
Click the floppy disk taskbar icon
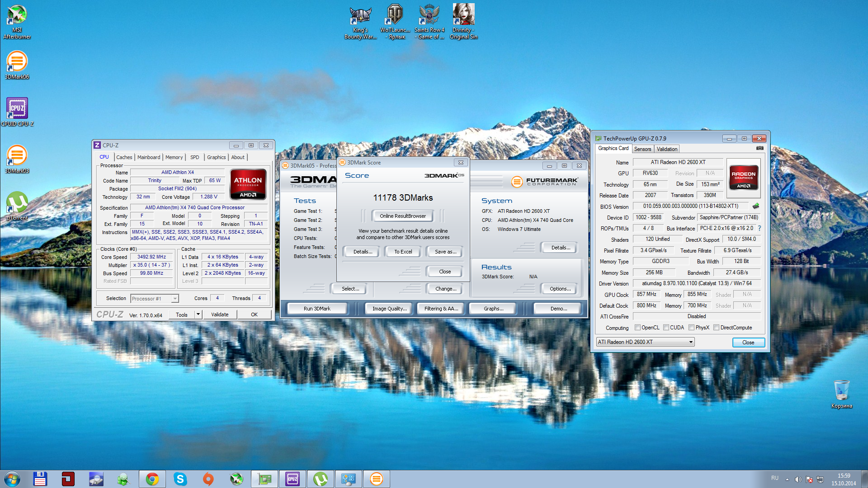coord(40,479)
